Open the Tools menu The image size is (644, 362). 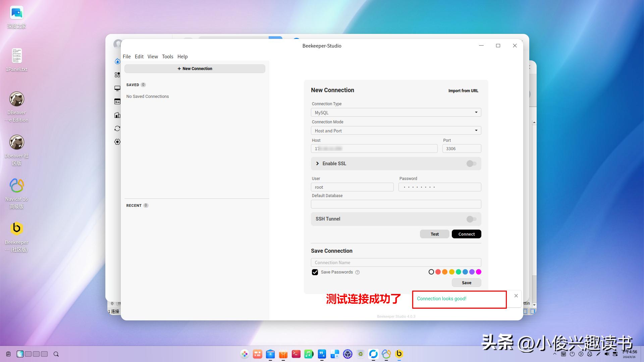click(x=167, y=56)
